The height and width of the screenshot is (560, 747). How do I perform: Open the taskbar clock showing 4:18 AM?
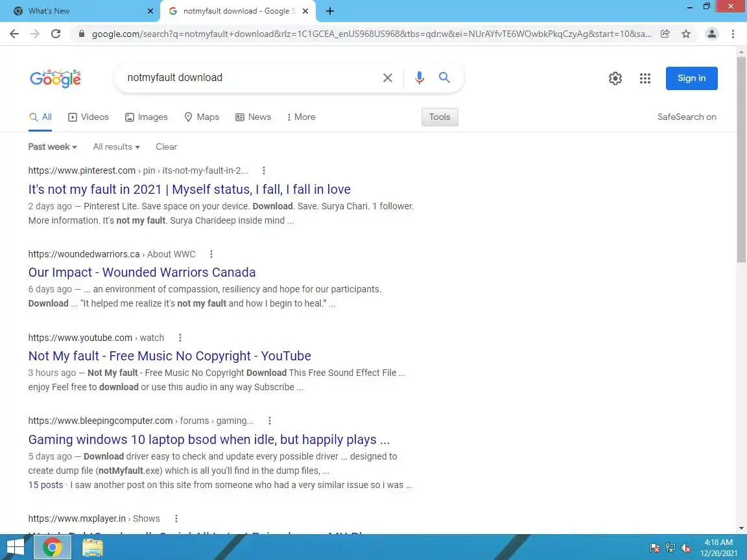719,548
